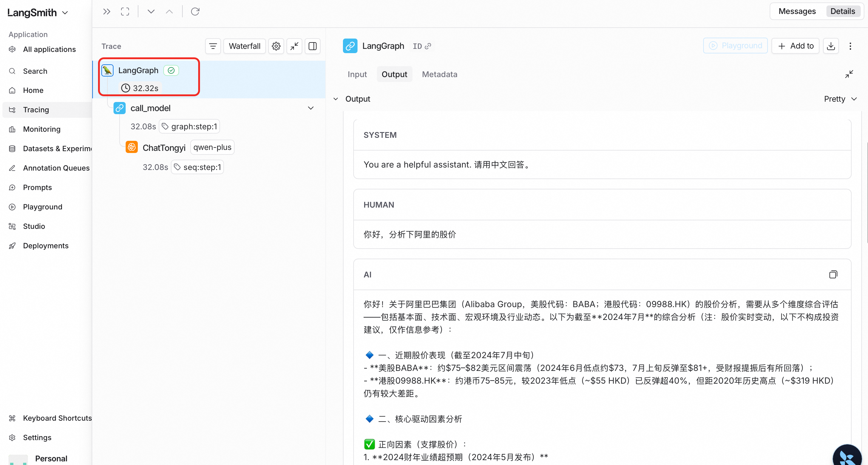Select the ChatTongyi run in trace tree

(x=164, y=148)
